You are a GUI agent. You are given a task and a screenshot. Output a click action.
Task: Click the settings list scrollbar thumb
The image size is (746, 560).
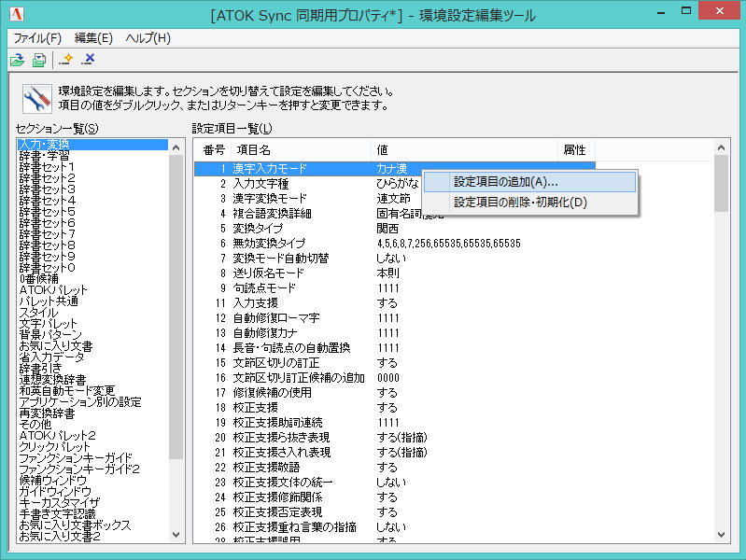pos(722,184)
